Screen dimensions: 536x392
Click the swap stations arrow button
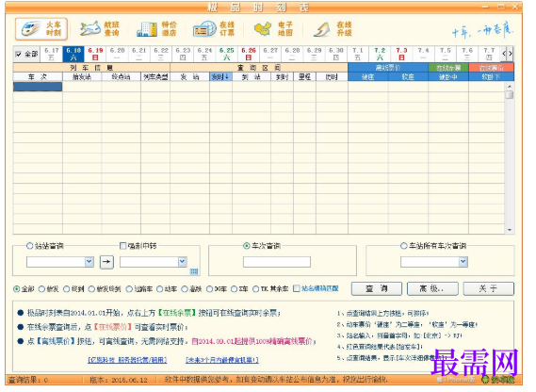[x=106, y=262]
